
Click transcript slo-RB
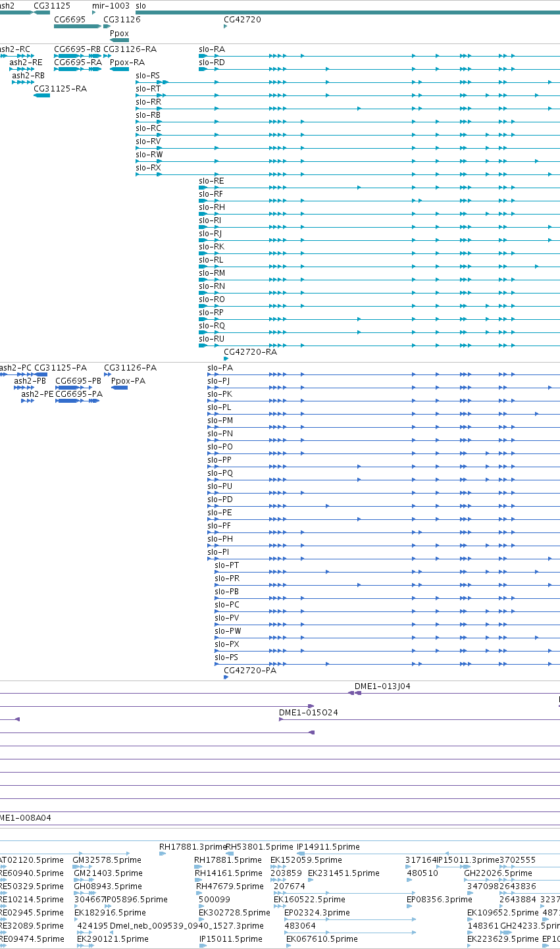(x=148, y=115)
